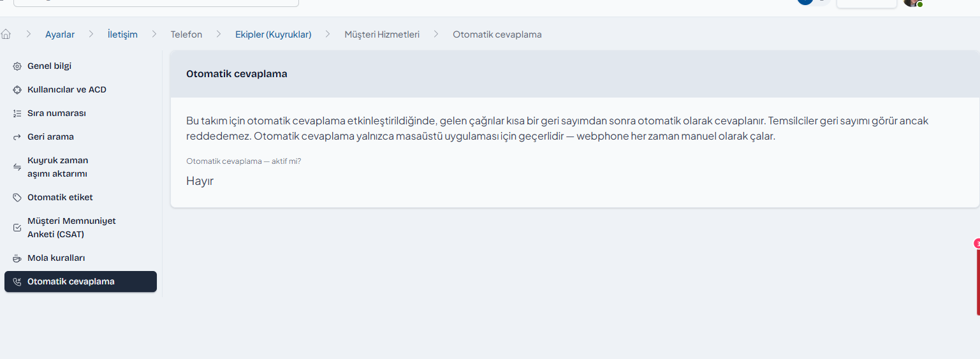Select the active Otomatik cevaplama sidebar item
The width and height of the screenshot is (980, 359).
[80, 282]
